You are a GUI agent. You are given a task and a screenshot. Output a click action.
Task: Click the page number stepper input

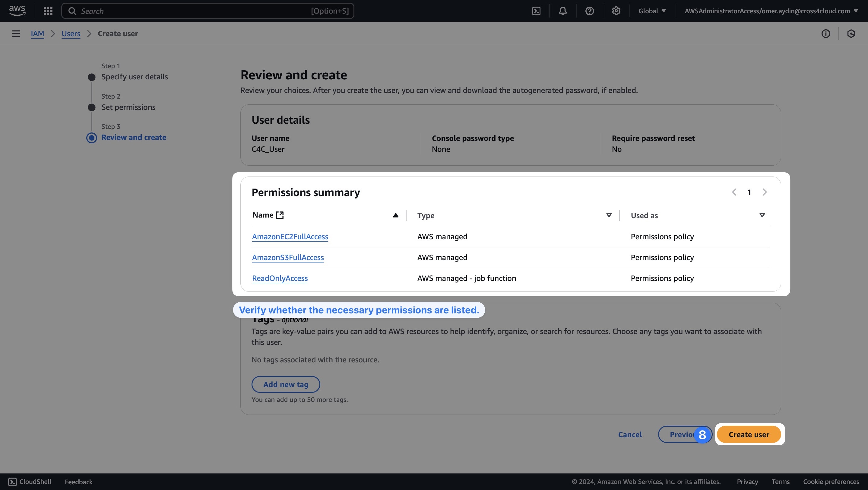[x=749, y=192]
